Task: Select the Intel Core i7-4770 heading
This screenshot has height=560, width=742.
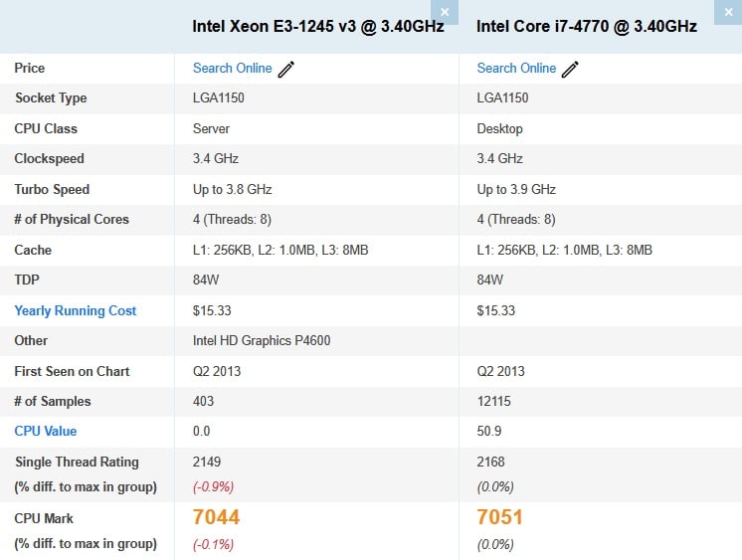Action: (x=587, y=26)
